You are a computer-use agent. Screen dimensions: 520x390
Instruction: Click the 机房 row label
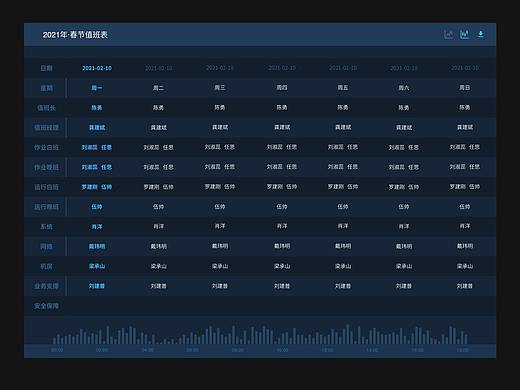pyautogui.click(x=46, y=266)
